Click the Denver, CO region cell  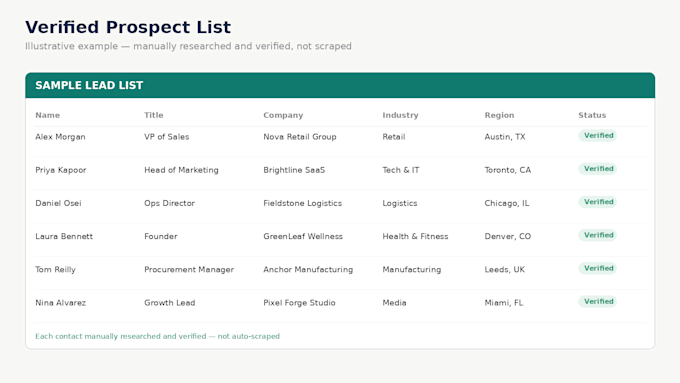click(507, 236)
